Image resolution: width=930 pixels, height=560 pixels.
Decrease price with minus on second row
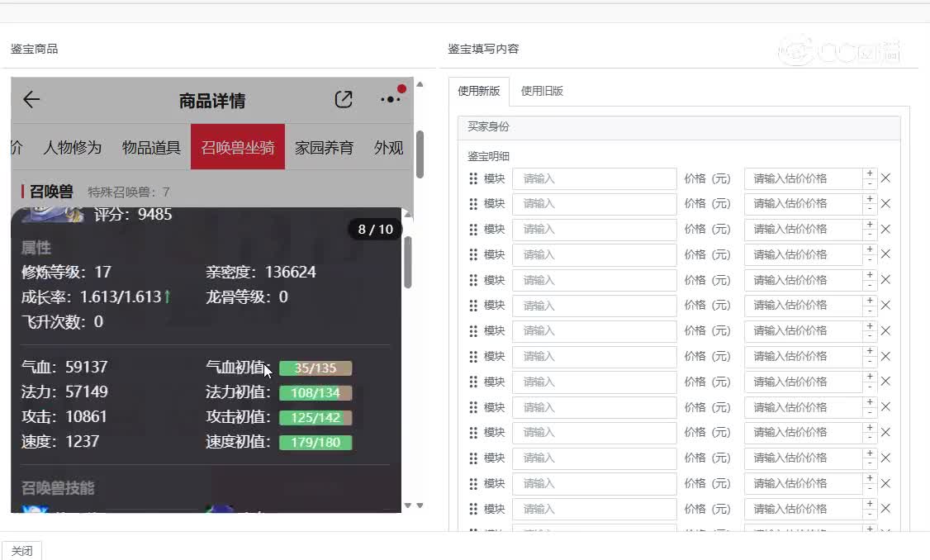click(x=869, y=209)
